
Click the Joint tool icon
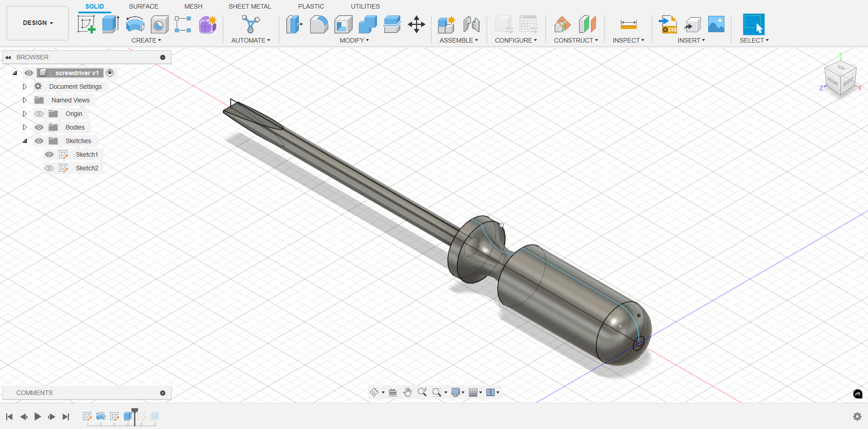tap(471, 24)
